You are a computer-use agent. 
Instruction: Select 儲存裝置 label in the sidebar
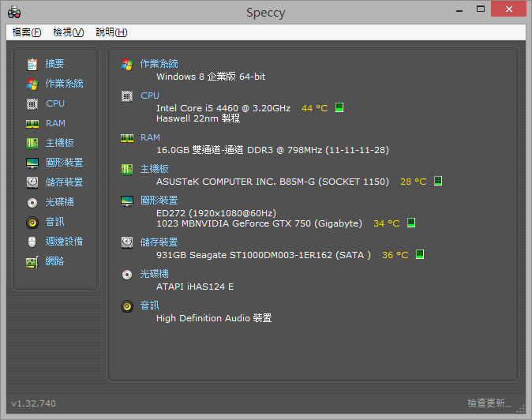(x=65, y=182)
